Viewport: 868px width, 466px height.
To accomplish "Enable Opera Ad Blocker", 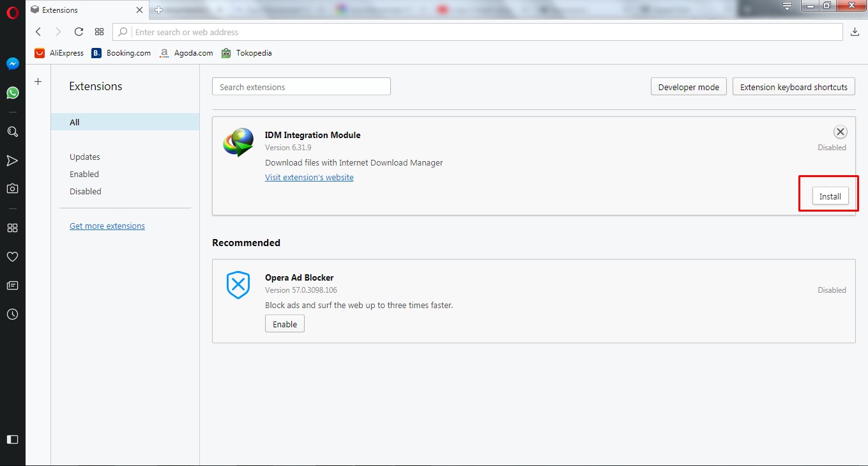I will tap(285, 324).
